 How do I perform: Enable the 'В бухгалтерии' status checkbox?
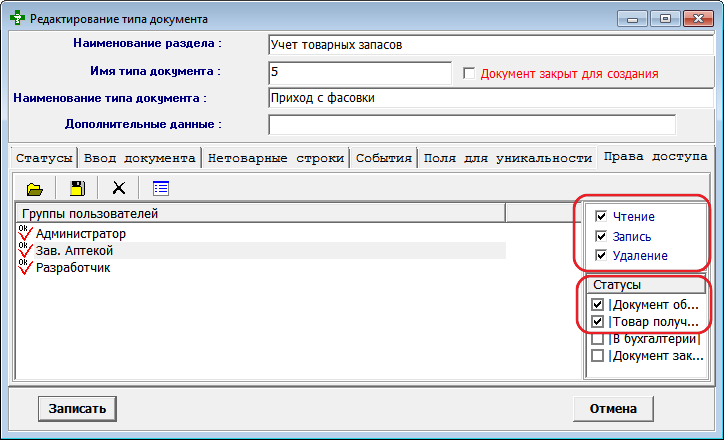[x=597, y=339]
